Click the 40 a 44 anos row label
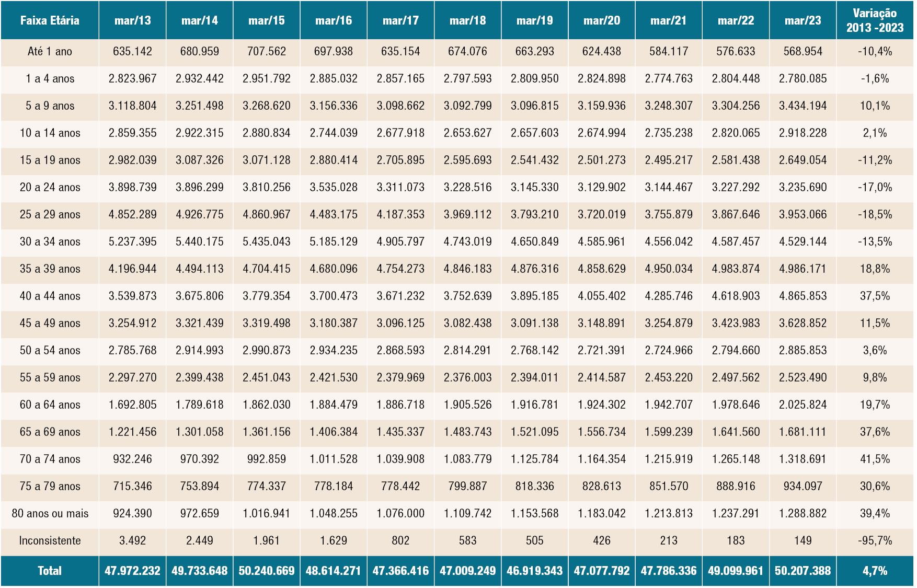917x588 pixels. pos(50,296)
